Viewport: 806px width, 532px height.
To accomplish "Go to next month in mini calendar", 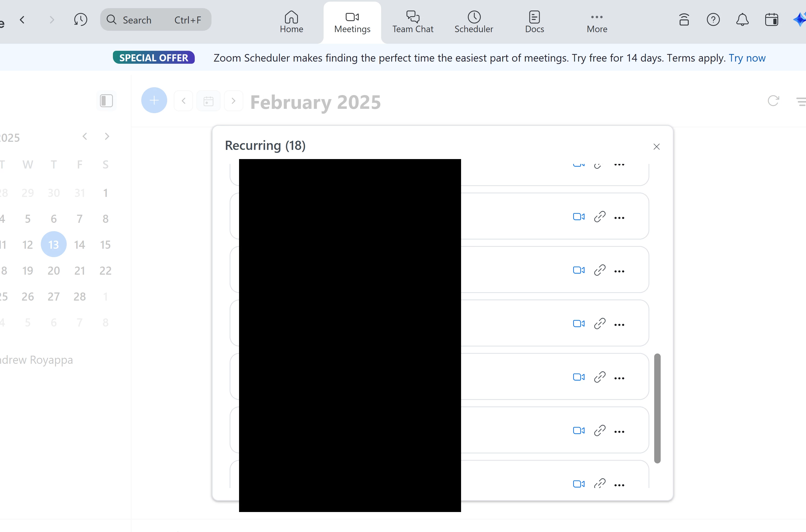I will [x=107, y=136].
